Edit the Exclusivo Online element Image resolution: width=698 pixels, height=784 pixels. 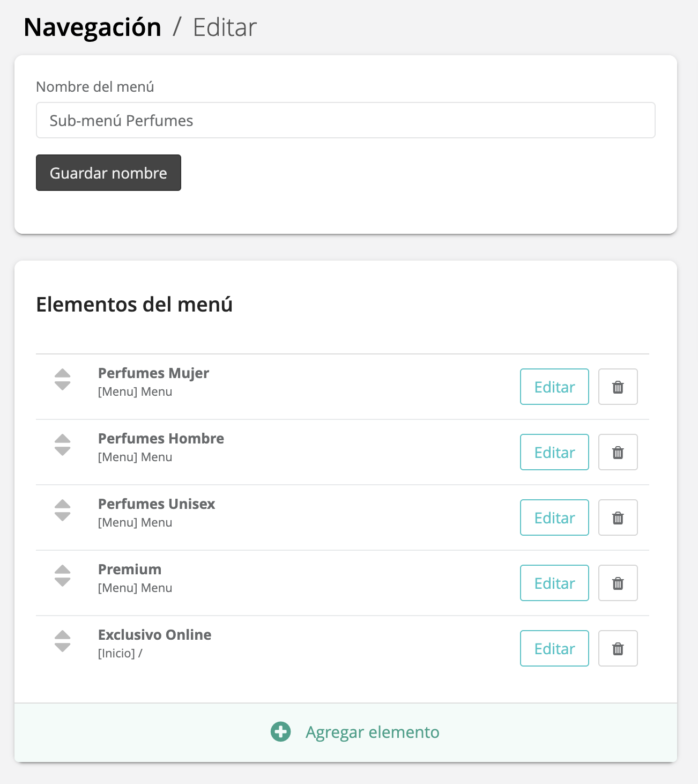[x=554, y=648]
